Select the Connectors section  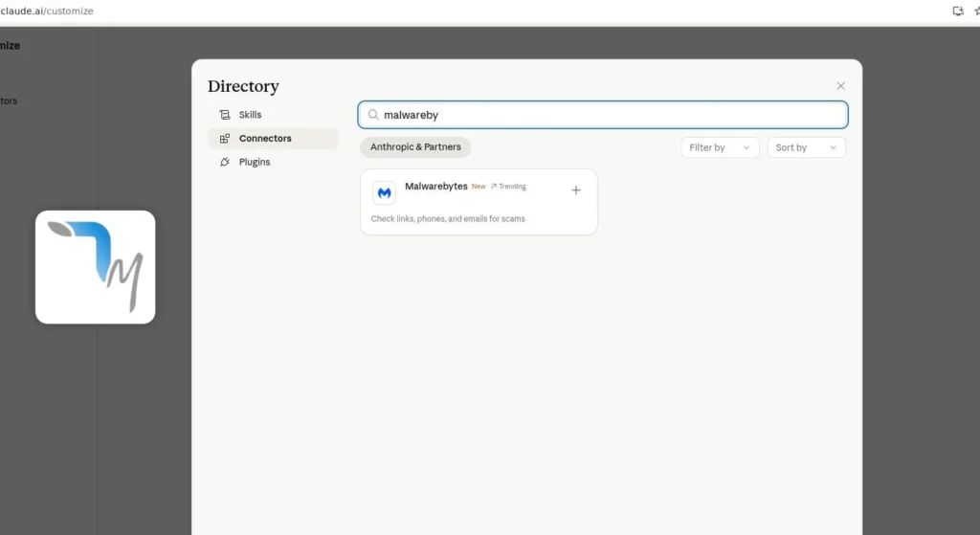tap(273, 139)
